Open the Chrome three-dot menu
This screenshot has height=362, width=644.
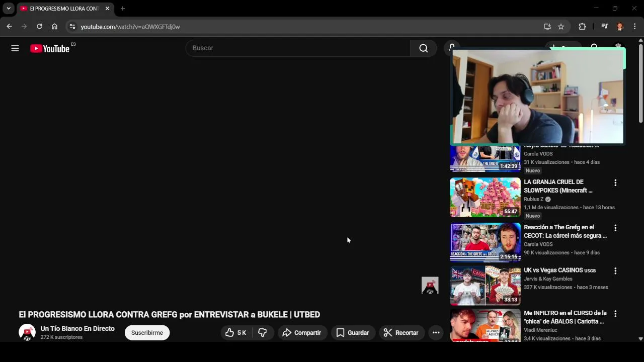click(x=635, y=27)
